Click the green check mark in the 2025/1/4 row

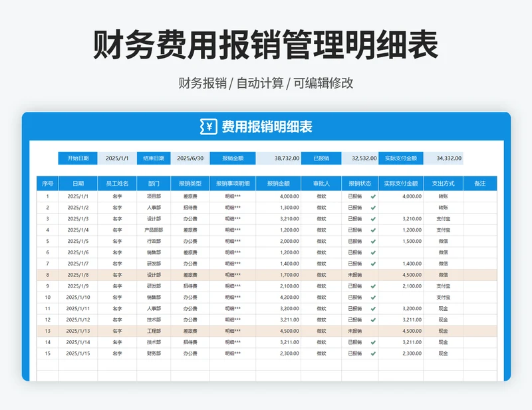click(x=373, y=230)
